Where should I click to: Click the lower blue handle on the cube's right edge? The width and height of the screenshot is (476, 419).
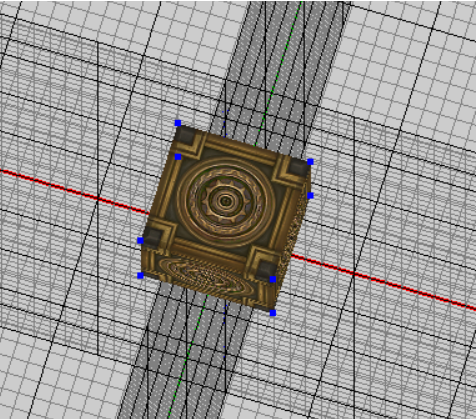coord(310,196)
